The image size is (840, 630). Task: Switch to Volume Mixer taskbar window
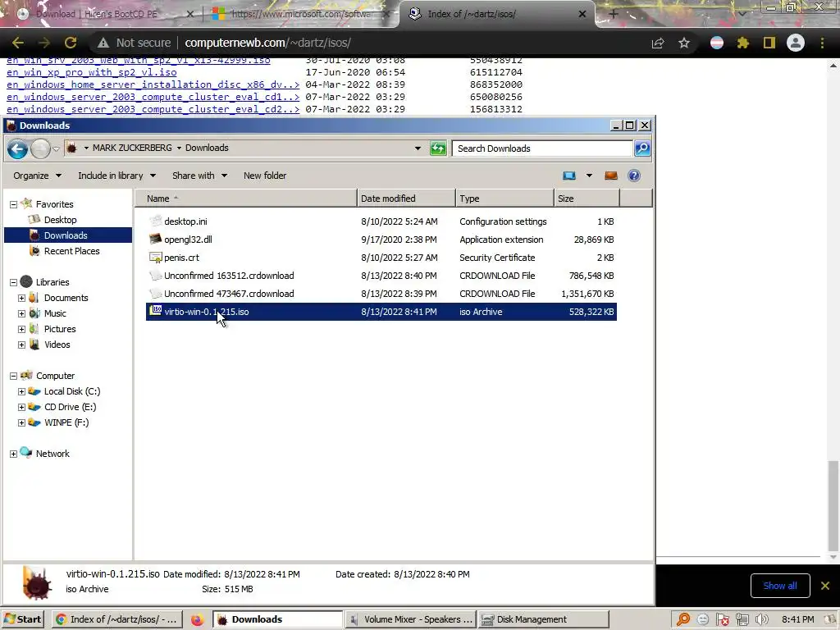click(410, 620)
